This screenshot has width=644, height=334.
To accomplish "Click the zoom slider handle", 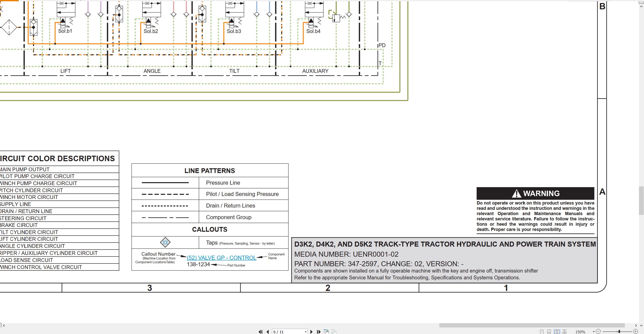I will point(619,331).
